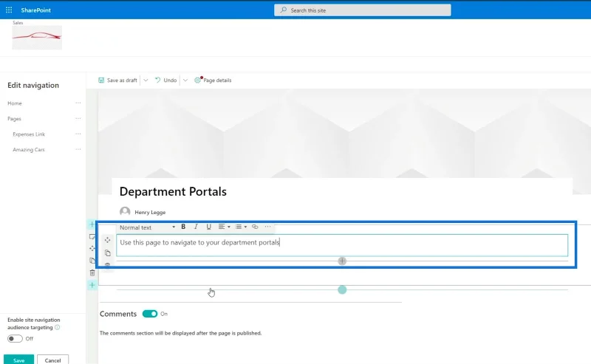This screenshot has width=591, height=364.
Task: Open the ellipsis menu for Amazing Cars
Action: click(x=78, y=149)
